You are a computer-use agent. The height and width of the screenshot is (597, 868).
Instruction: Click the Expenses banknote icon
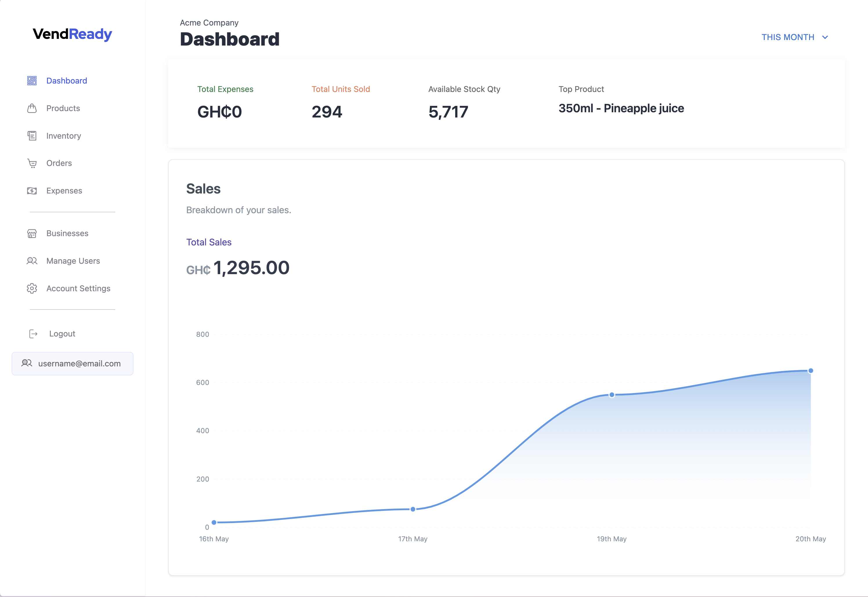(32, 190)
